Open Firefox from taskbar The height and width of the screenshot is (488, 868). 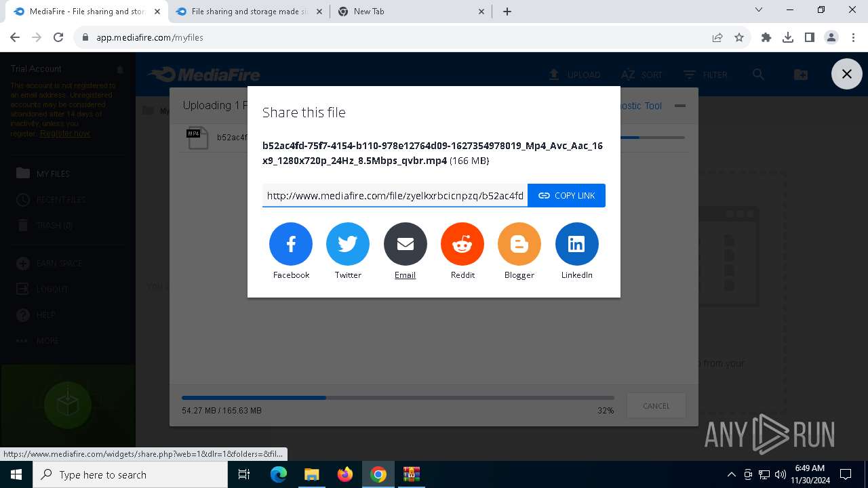345,474
